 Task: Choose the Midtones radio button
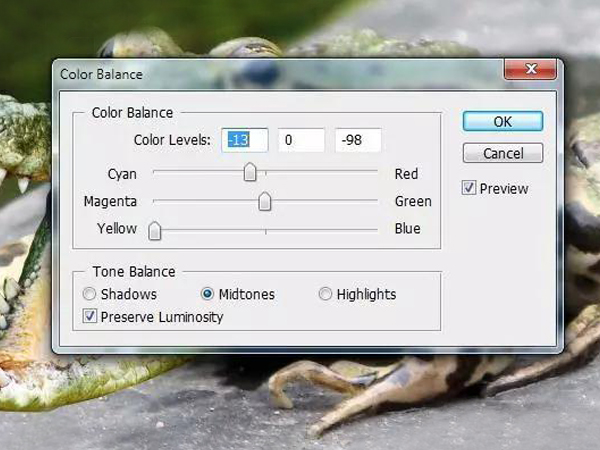pos(208,294)
